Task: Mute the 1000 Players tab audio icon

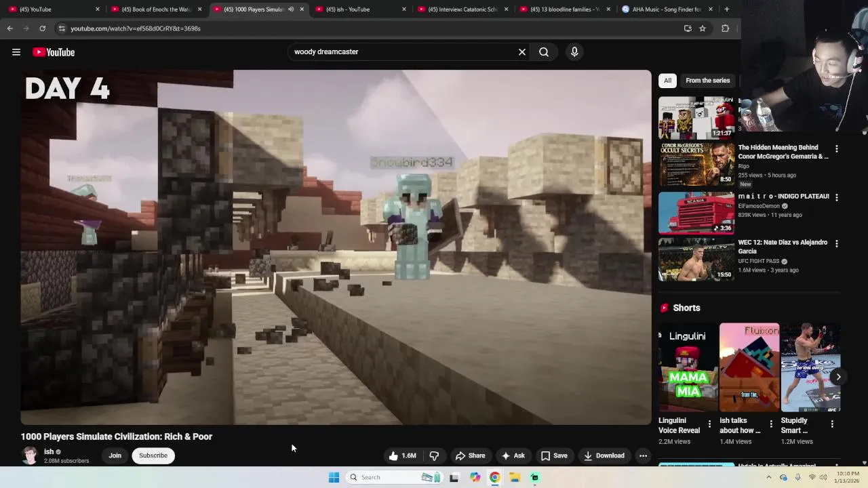Action: click(291, 9)
